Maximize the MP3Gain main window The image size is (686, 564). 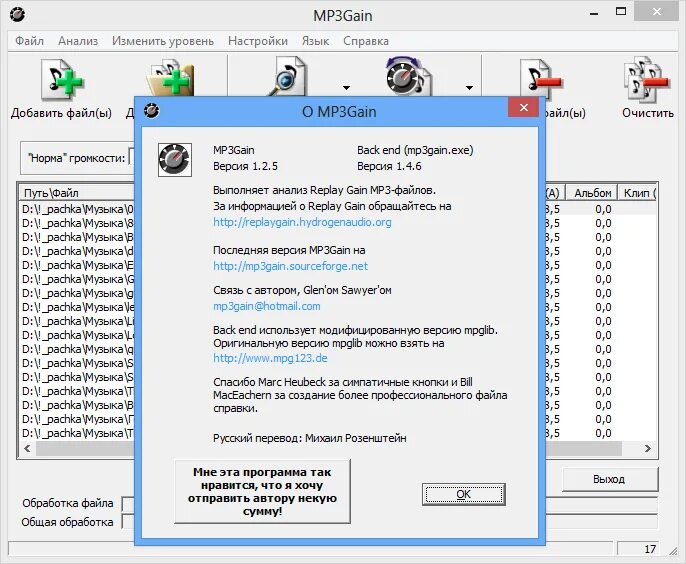[621, 12]
